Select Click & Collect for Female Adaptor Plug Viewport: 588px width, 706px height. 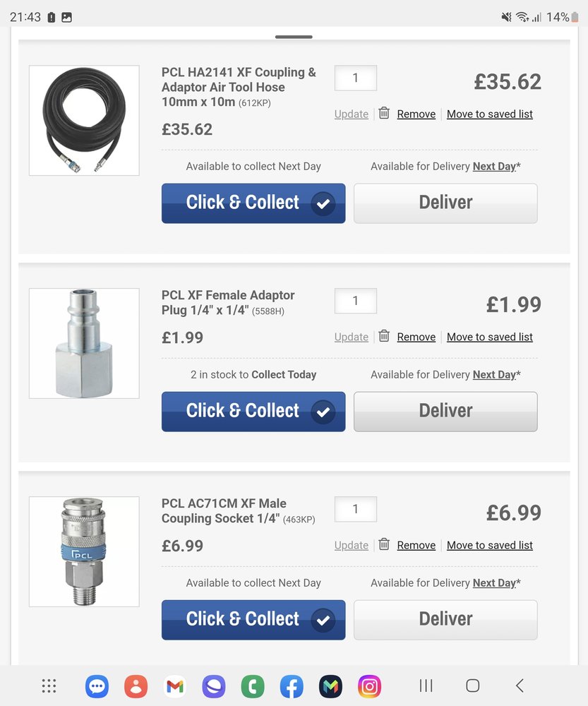(253, 412)
